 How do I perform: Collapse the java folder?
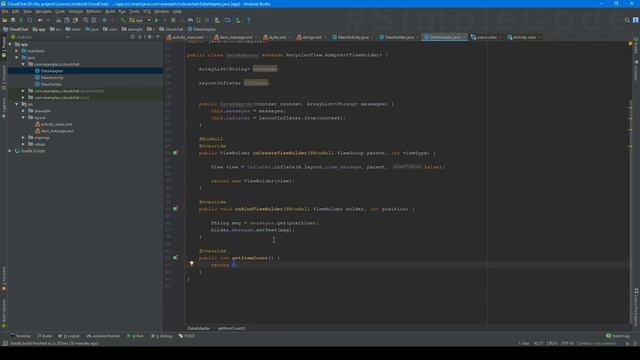(17, 58)
